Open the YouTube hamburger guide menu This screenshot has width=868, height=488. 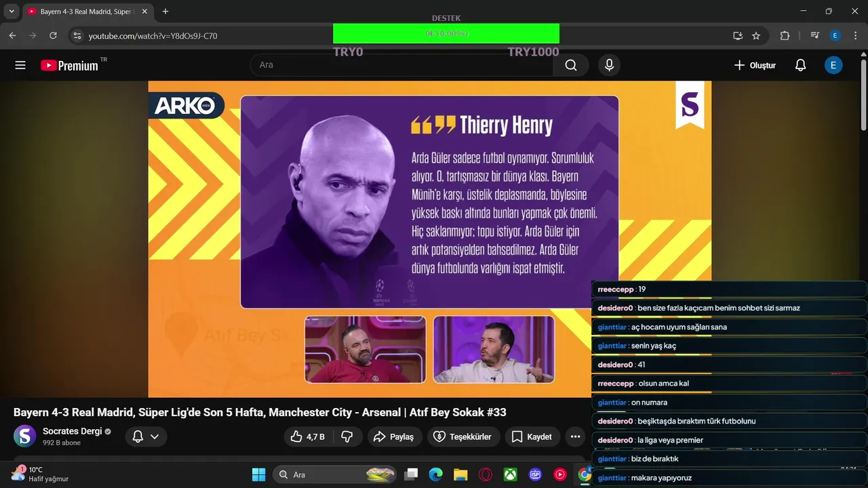click(20, 65)
